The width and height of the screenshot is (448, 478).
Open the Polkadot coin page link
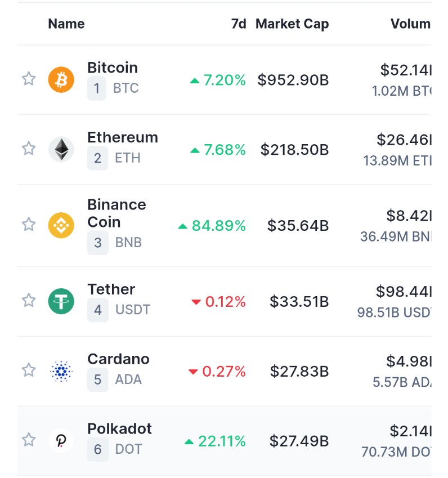coord(119,429)
